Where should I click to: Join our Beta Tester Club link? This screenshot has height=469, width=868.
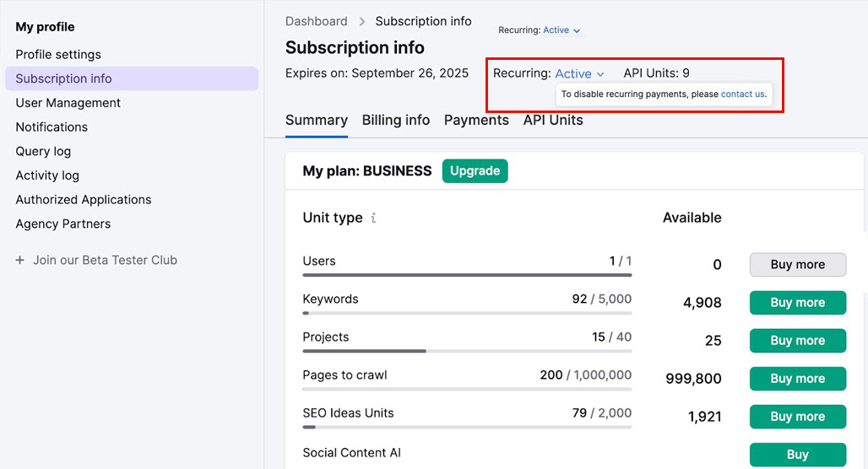(x=106, y=260)
